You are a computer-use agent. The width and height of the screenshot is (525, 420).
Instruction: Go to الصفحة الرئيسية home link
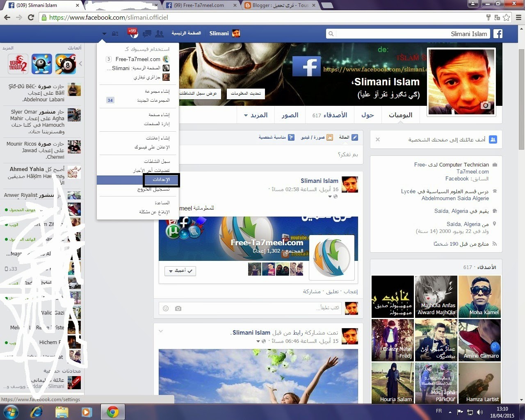(x=186, y=33)
